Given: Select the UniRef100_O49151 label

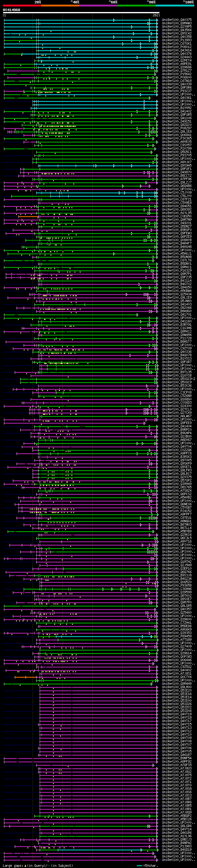Looking at the screenshot, I should (177, 122).
